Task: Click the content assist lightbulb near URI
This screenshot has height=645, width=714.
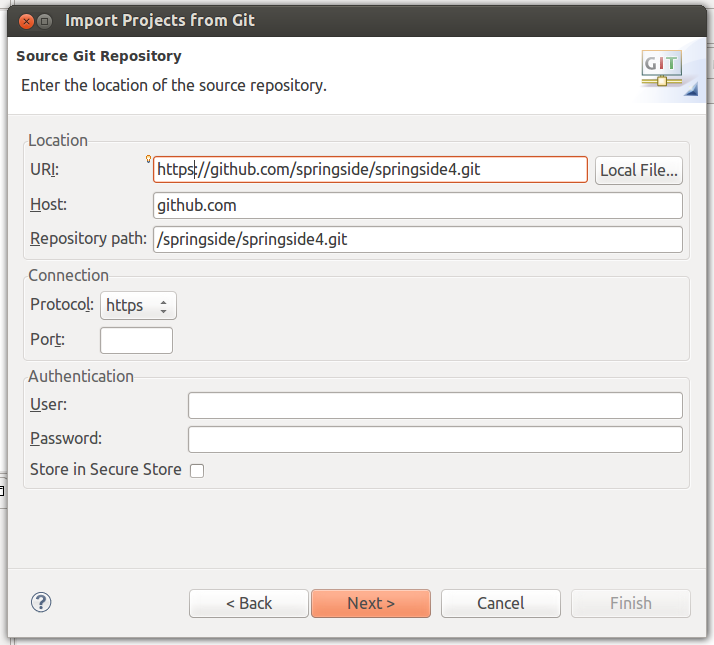Action: click(148, 159)
